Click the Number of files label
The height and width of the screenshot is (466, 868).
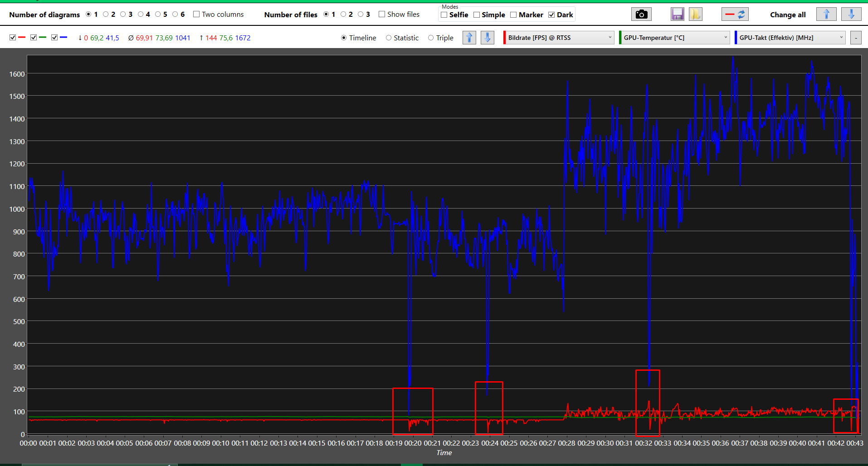[291, 15]
